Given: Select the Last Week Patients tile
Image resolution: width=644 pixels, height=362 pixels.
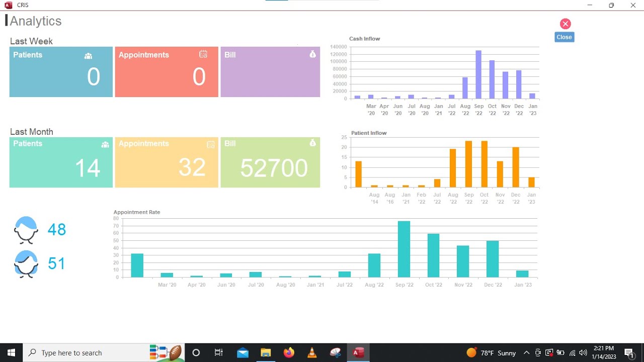Looking at the screenshot, I should 61,72.
